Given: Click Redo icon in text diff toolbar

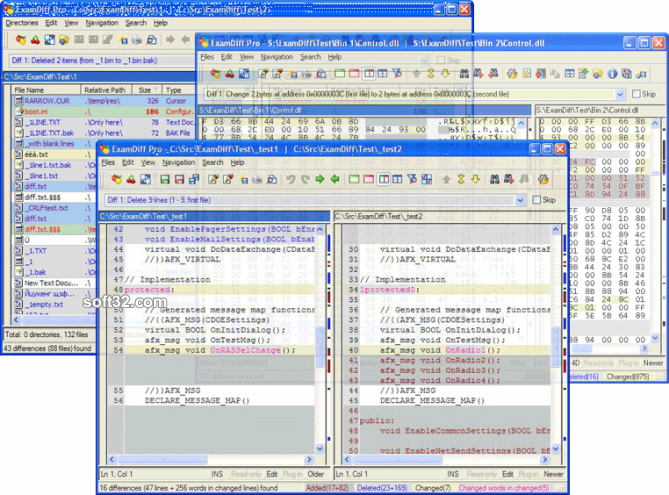Looking at the screenshot, I should (305, 179).
